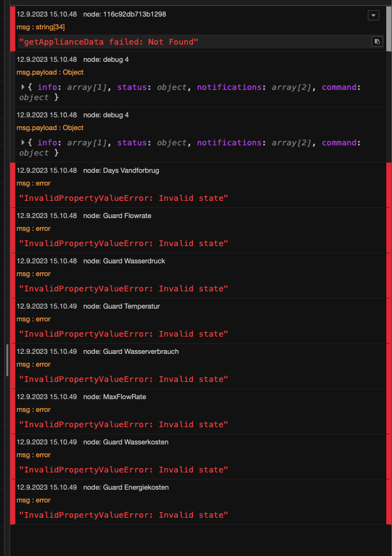Copy the "getApplianceData failed" message value
The width and height of the screenshot is (392, 556).
coord(377,41)
